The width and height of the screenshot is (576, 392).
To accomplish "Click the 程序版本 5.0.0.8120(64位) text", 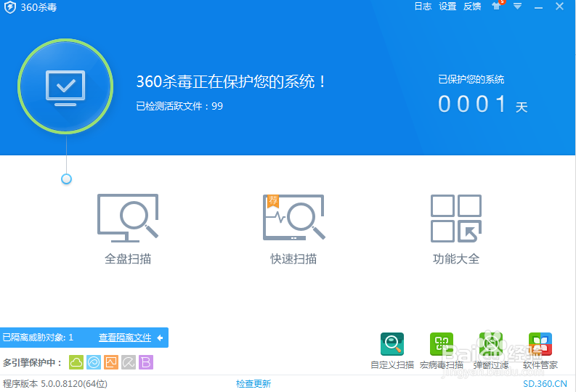I will click(x=55, y=384).
